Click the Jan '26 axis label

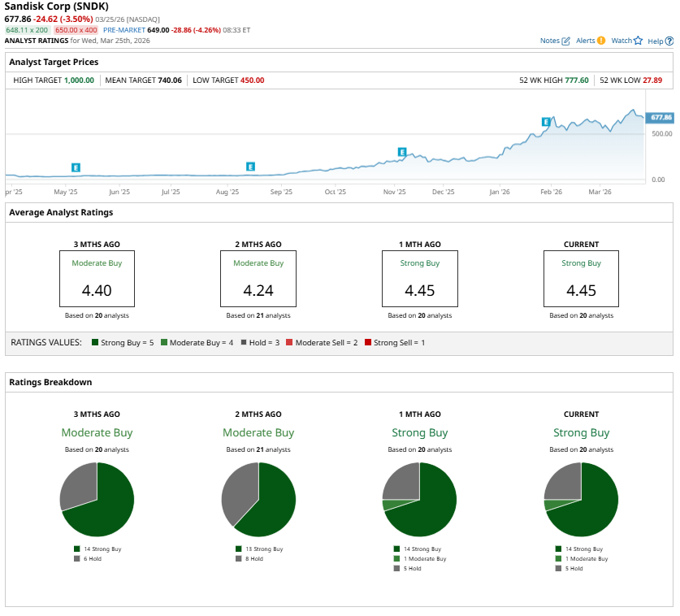point(500,192)
